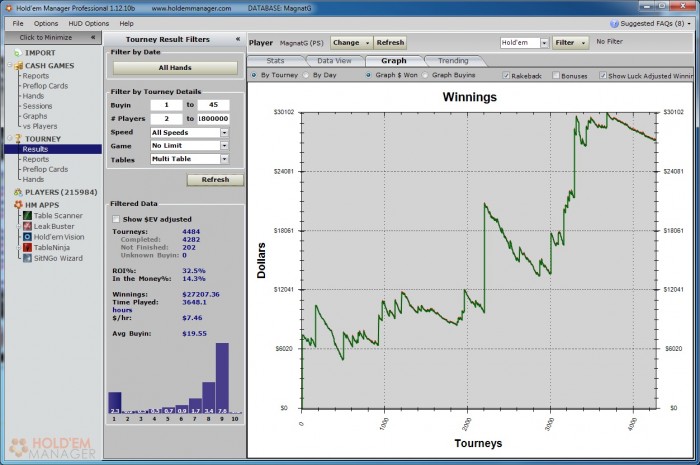The width and height of the screenshot is (700, 465).
Task: Open vs Players under Cash Games
Action: tap(40, 126)
